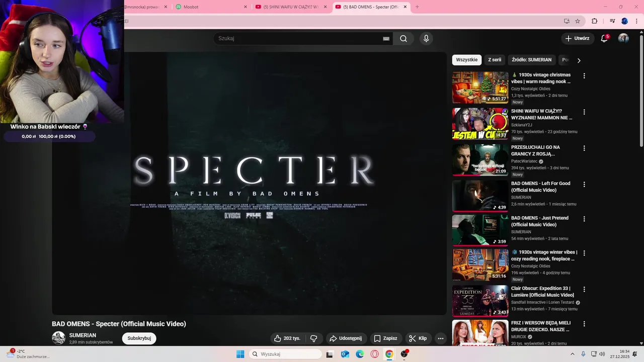Viewport: 644px width, 362px height.
Task: Bookmark this page with the star icon
Action: (x=578, y=21)
